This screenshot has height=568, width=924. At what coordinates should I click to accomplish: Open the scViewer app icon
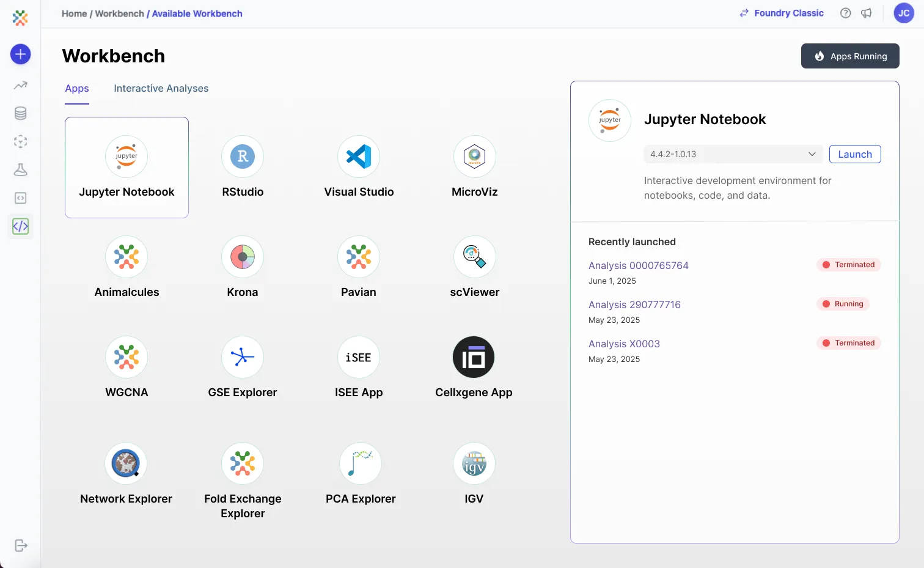coord(475,257)
